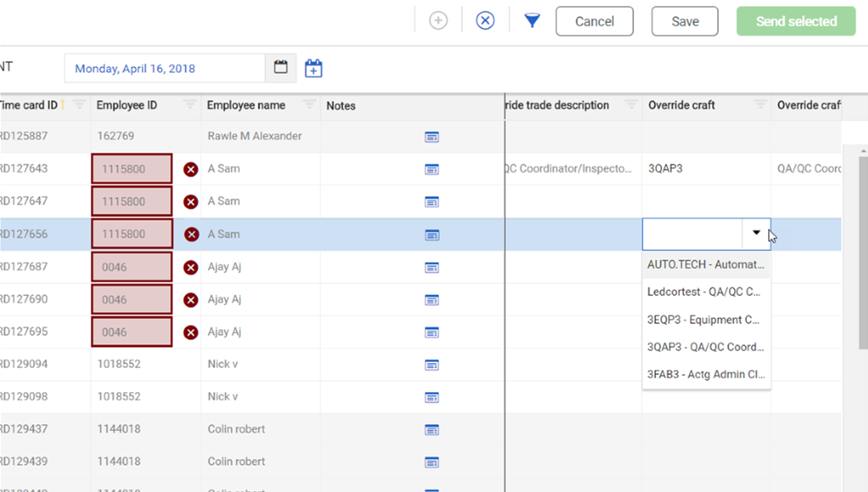Screen dimensions: 868x492
Task: Click the Save button
Action: pos(685,21)
